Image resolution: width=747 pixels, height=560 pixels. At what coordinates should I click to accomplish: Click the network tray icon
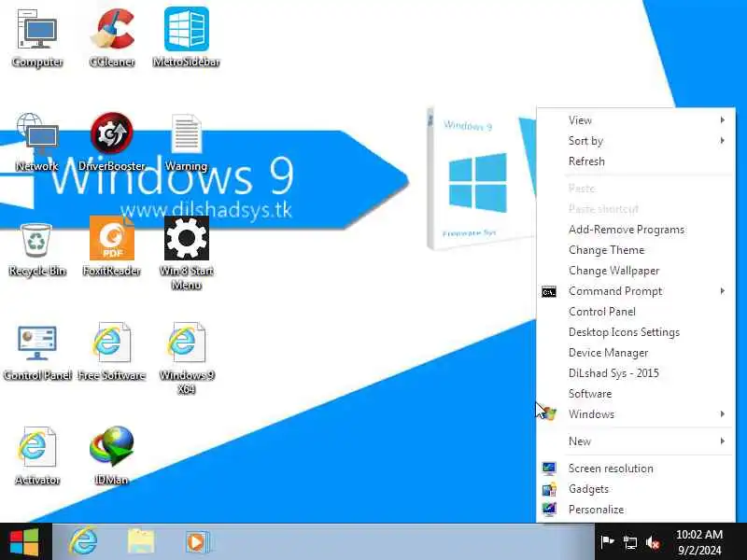629,542
